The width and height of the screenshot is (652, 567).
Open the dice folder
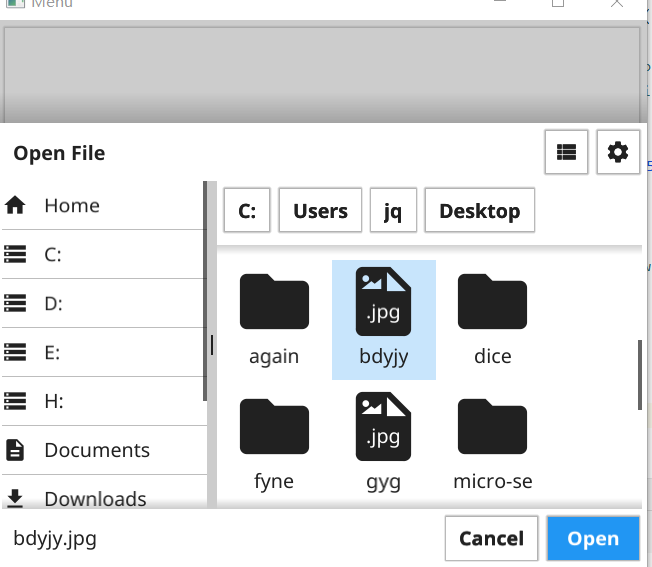pos(492,320)
